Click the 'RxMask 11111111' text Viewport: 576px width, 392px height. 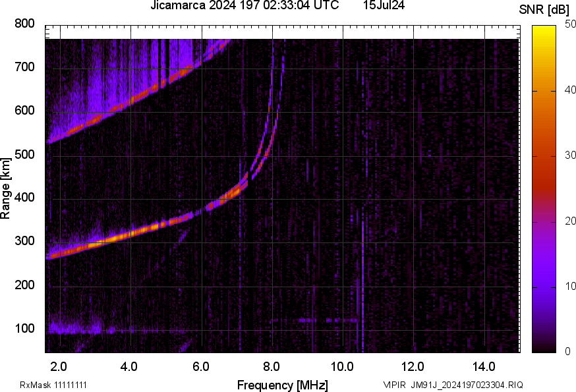point(53,385)
